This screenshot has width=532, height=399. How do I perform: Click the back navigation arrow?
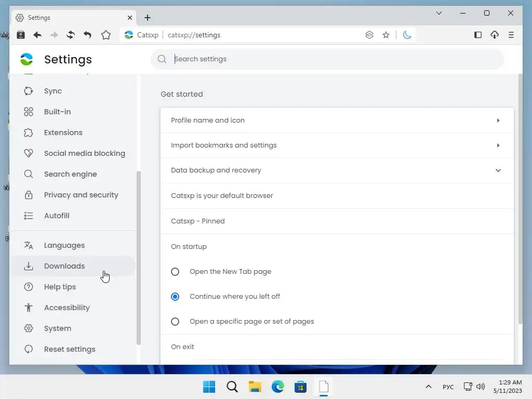click(x=37, y=35)
